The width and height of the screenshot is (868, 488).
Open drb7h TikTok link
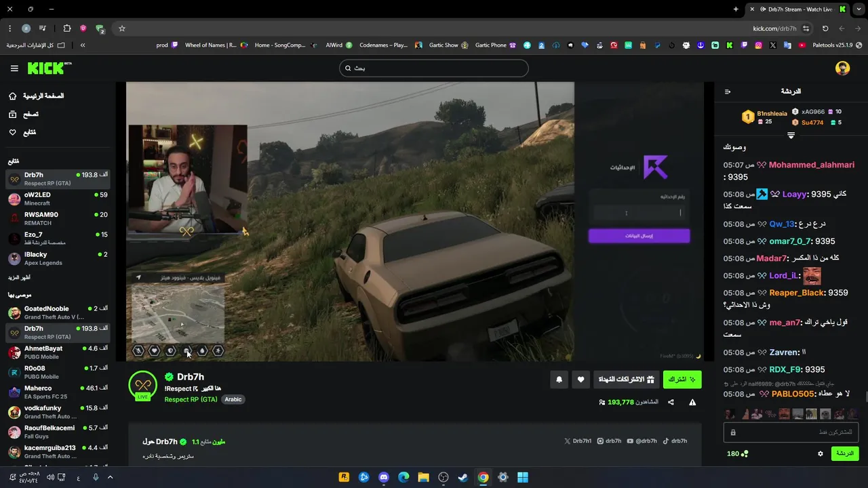(675, 441)
